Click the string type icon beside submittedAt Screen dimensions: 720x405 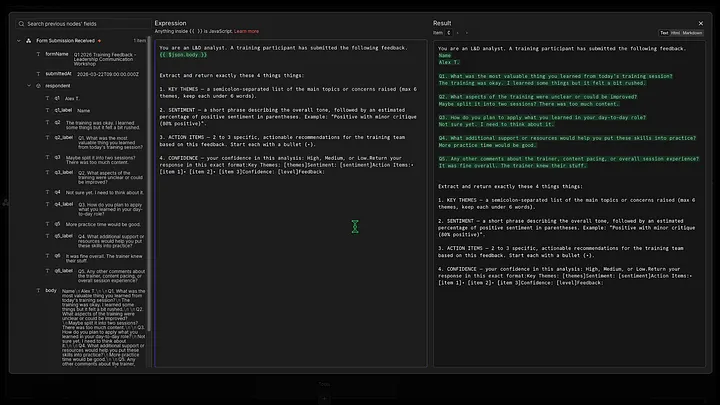coord(38,74)
